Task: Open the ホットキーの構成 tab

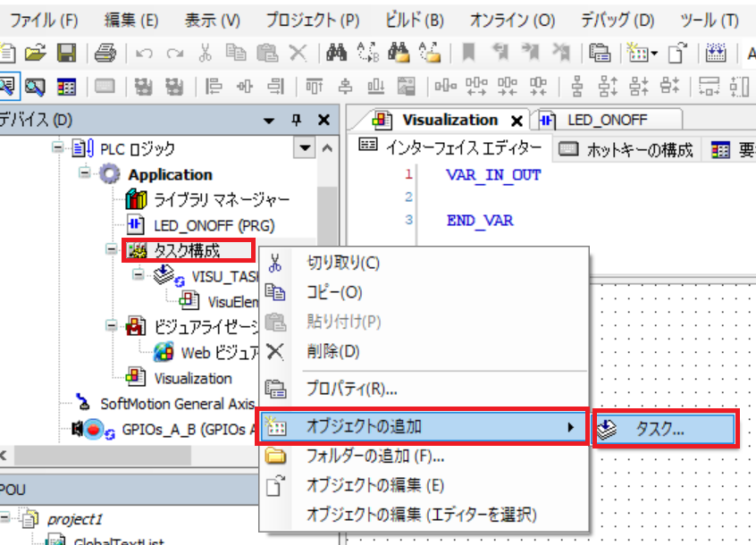Action: (629, 149)
